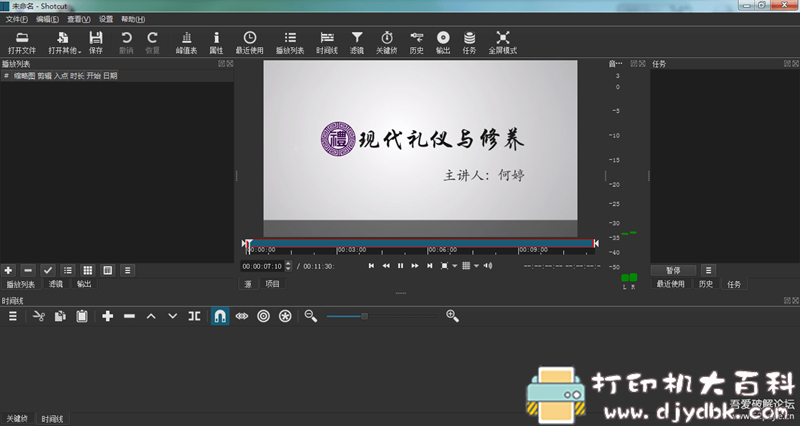Click the timeline zoom slider handle
The width and height of the screenshot is (800, 426).
click(x=364, y=316)
